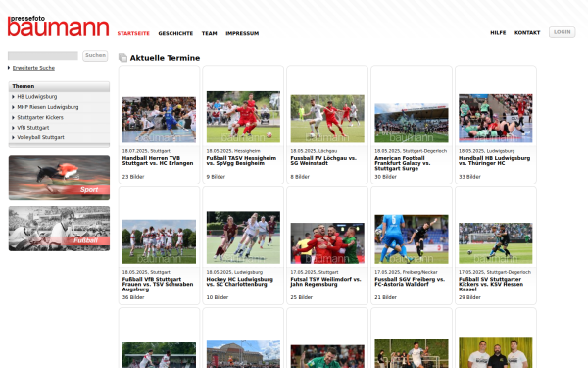Click title Fußball VfB Stuttgart Frauen vs. TSV Schwaben Augsburg

click(158, 285)
